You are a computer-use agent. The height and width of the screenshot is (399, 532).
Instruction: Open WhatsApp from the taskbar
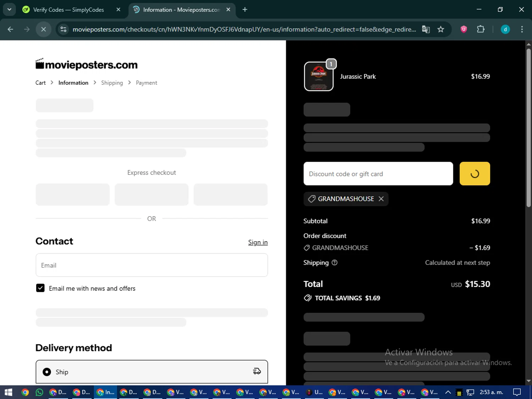point(39,392)
